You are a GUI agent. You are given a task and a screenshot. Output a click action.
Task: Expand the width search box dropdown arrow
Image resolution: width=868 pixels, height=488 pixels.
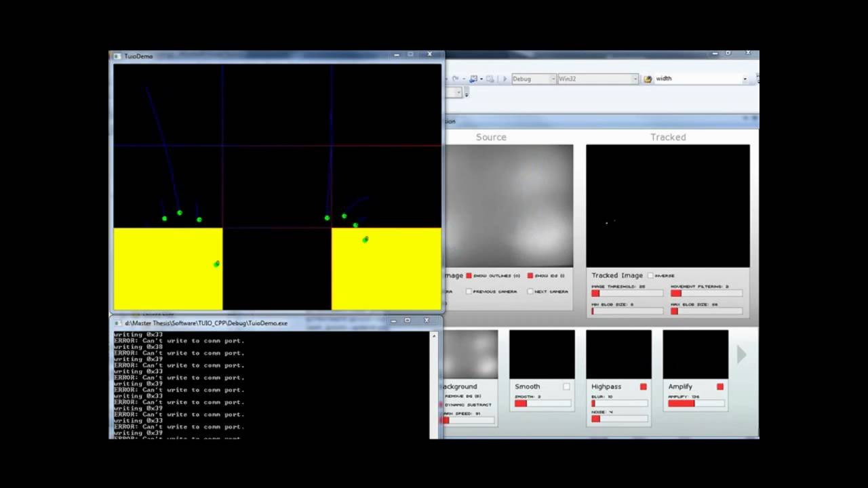(x=745, y=79)
